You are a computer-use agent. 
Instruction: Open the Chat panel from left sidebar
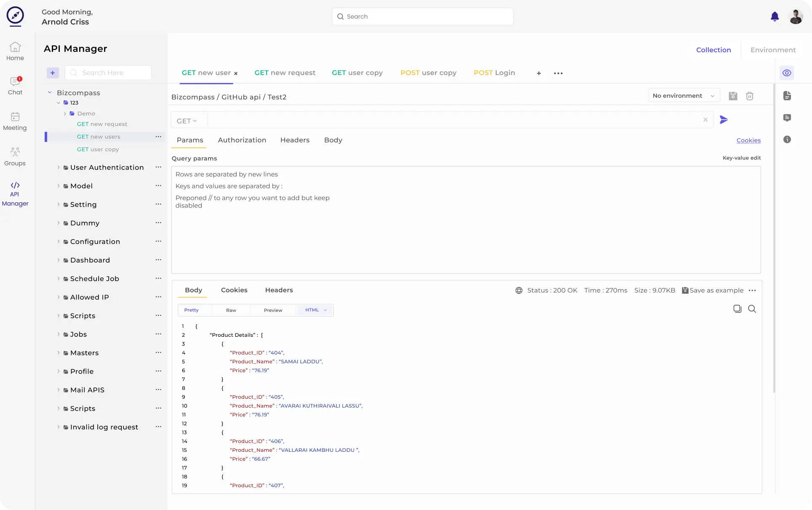coord(15,85)
